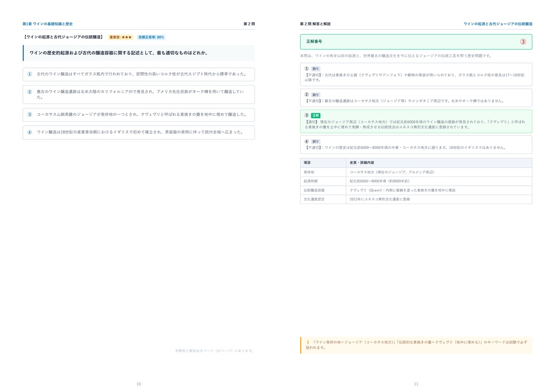Click the intro sentence beginning '本問は、ワインの有史以前の起源と'
This screenshot has width=555, height=392.
pyautogui.click(x=395, y=56)
